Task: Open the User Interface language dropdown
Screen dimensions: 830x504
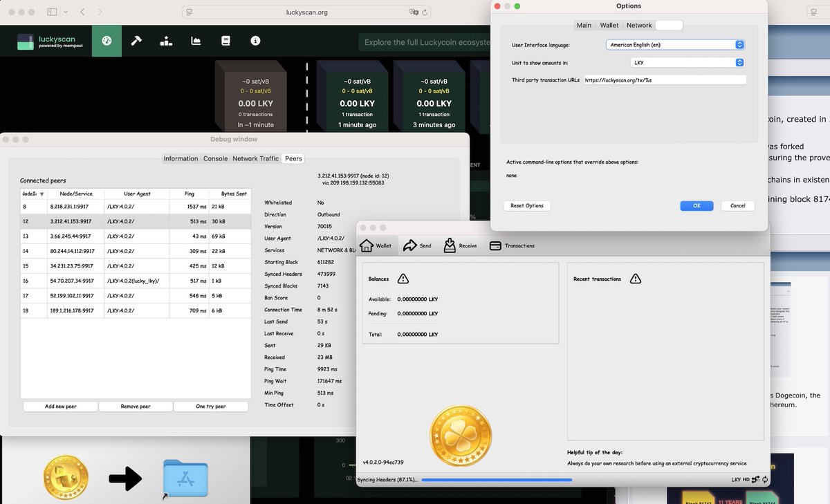Action: pyautogui.click(x=675, y=44)
